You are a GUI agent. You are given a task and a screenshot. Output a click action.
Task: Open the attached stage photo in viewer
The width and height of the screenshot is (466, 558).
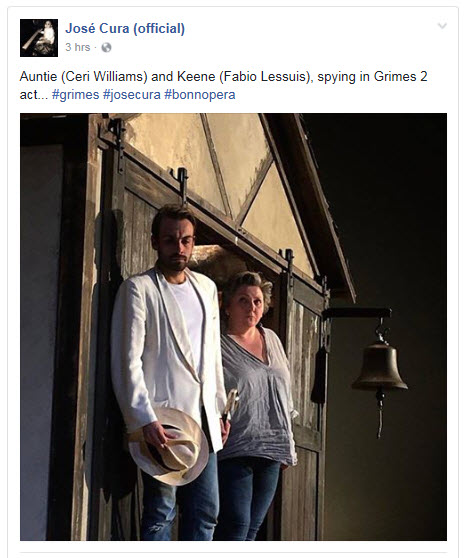pyautogui.click(x=233, y=327)
